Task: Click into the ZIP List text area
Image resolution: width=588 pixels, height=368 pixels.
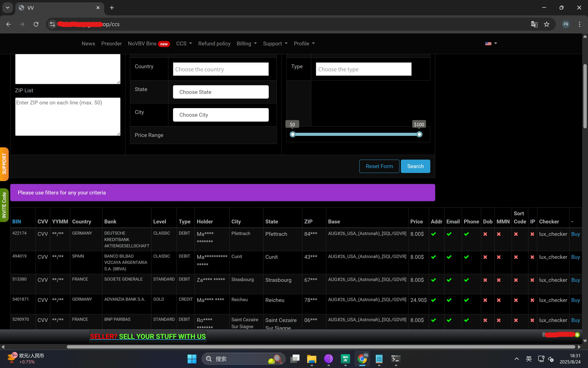Action: tap(68, 117)
